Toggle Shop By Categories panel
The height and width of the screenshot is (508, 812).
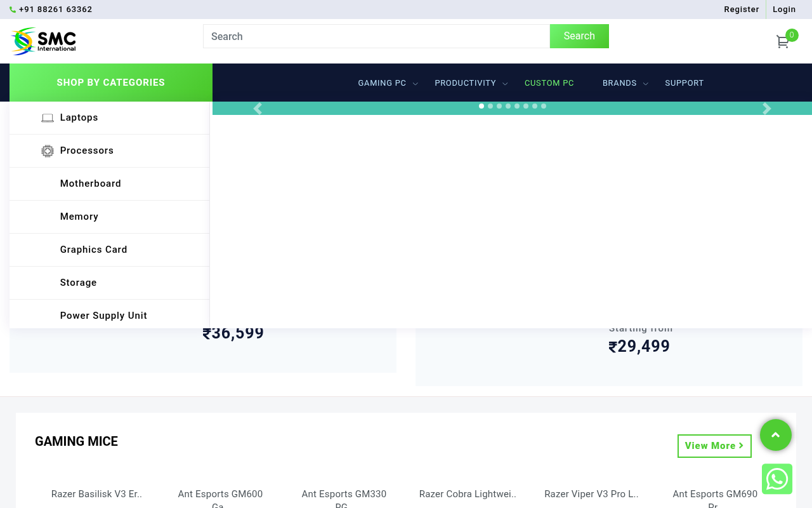[x=111, y=83]
